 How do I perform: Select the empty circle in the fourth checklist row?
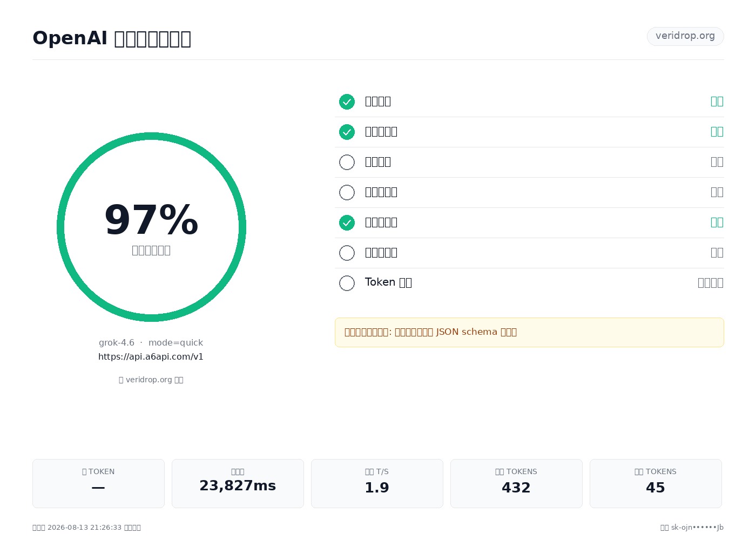[x=347, y=192]
